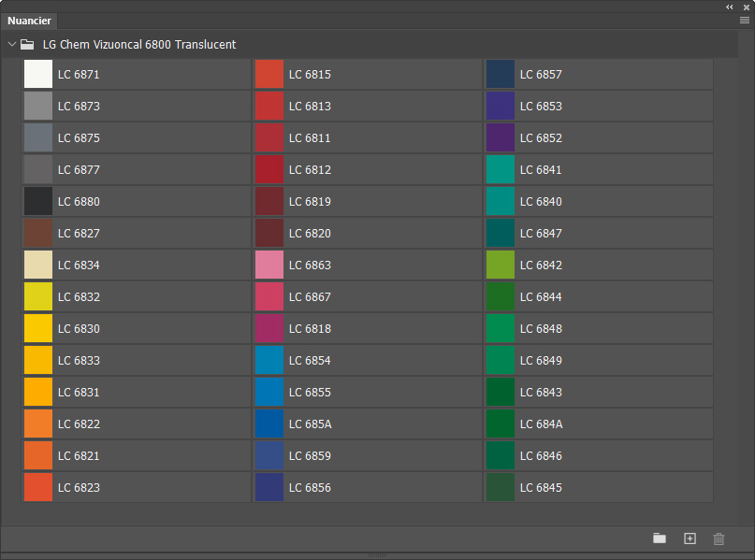Pick the gray LC 6873 swatch
Screen dimensions: 755x560
click(38, 106)
